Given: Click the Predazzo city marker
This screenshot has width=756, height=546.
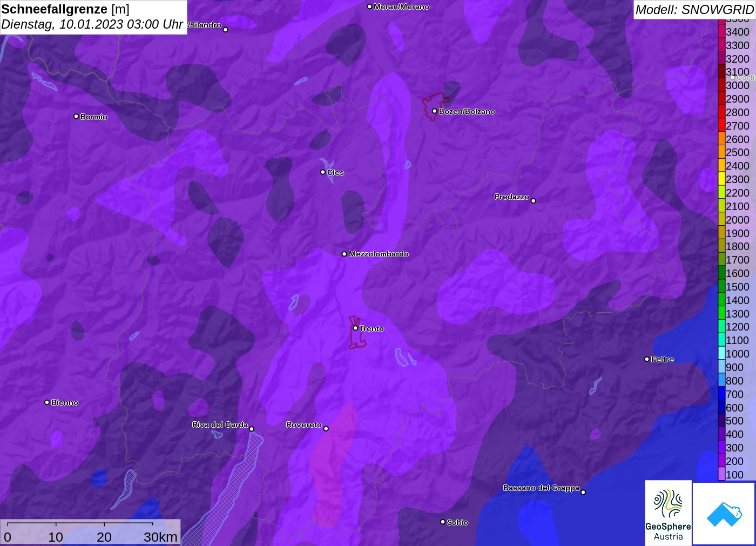Looking at the screenshot, I should [x=533, y=201].
